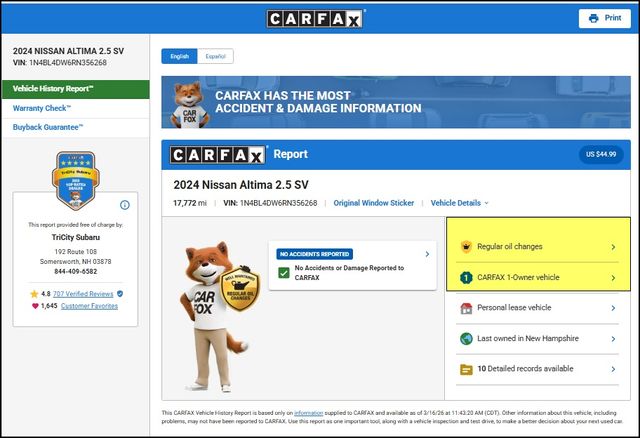This screenshot has width=640, height=438.
Task: Expand the Regular oil changes row chevron
Action: (613, 246)
